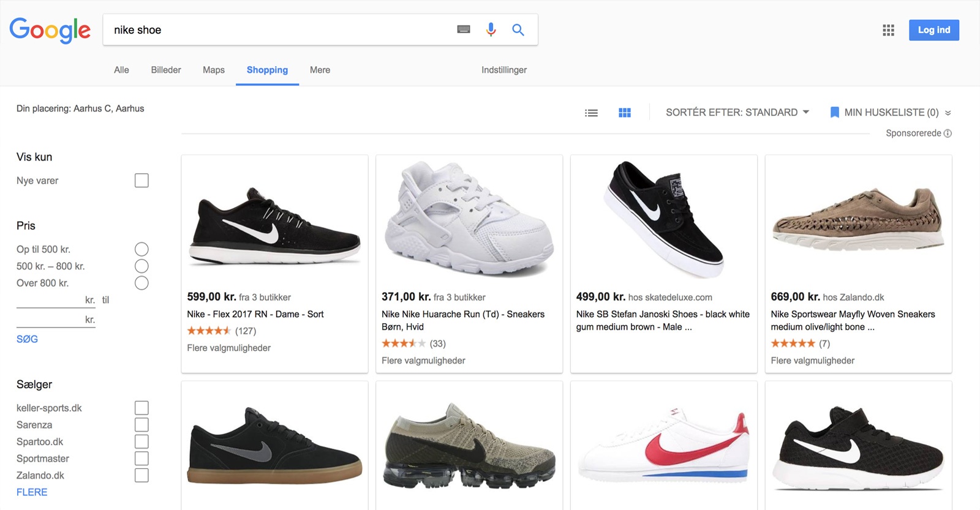Click price 599,00 kr.
980x510 pixels.
pos(211,297)
